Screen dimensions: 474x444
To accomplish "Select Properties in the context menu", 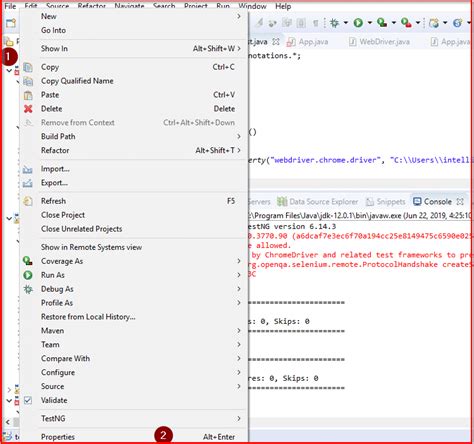I will (x=134, y=437).
